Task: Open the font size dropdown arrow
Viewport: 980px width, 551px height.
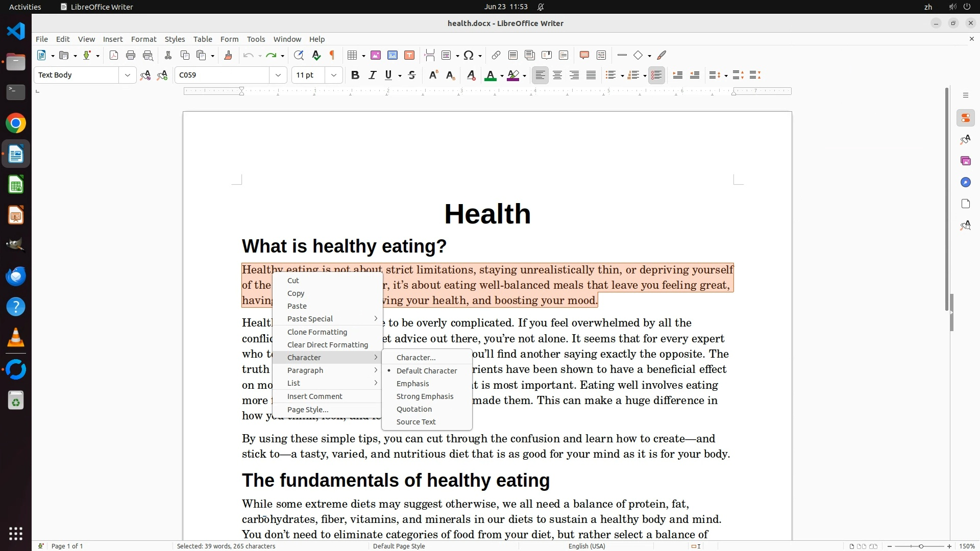Action: coord(334,75)
